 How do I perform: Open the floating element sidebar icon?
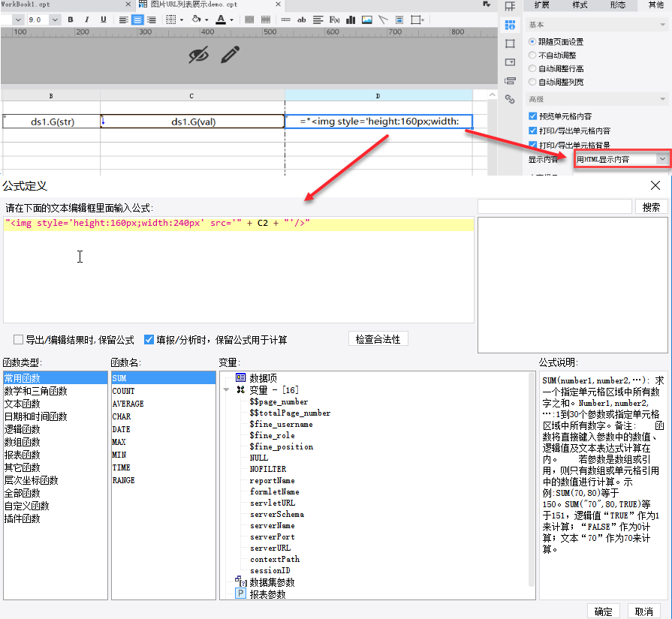point(510,44)
